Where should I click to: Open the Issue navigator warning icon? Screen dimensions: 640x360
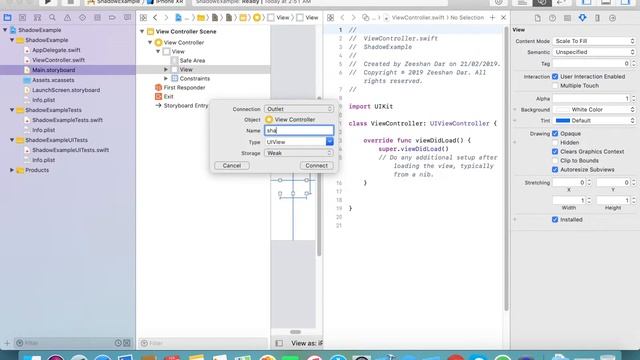point(67,18)
